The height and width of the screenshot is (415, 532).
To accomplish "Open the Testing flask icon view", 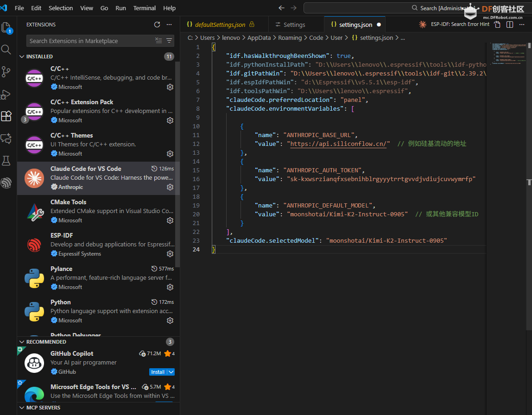I will coord(6,161).
